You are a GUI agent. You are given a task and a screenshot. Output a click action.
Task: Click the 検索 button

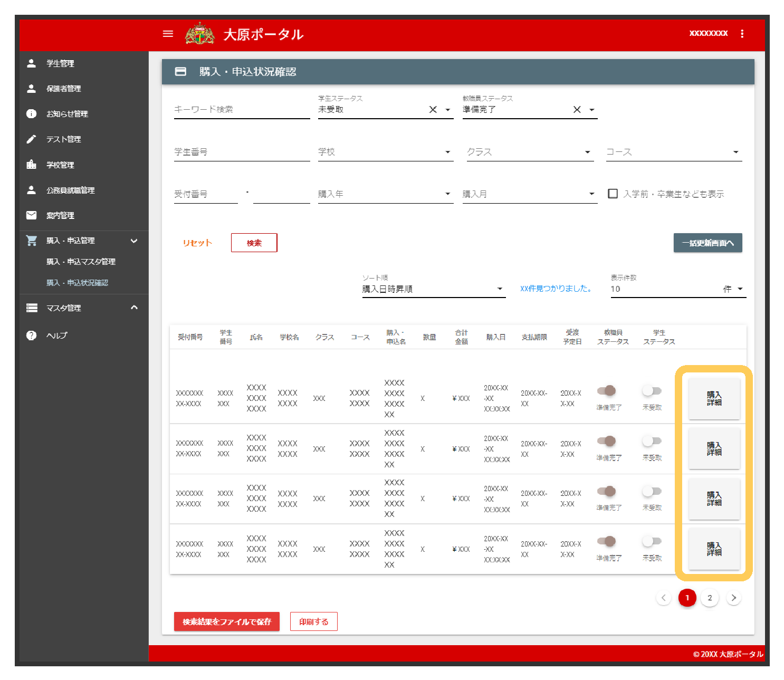click(x=254, y=243)
